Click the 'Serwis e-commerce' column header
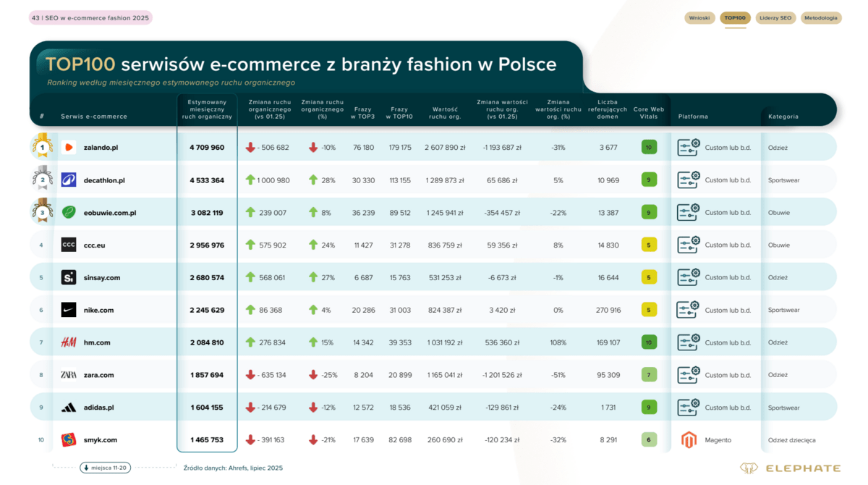 pyautogui.click(x=94, y=117)
